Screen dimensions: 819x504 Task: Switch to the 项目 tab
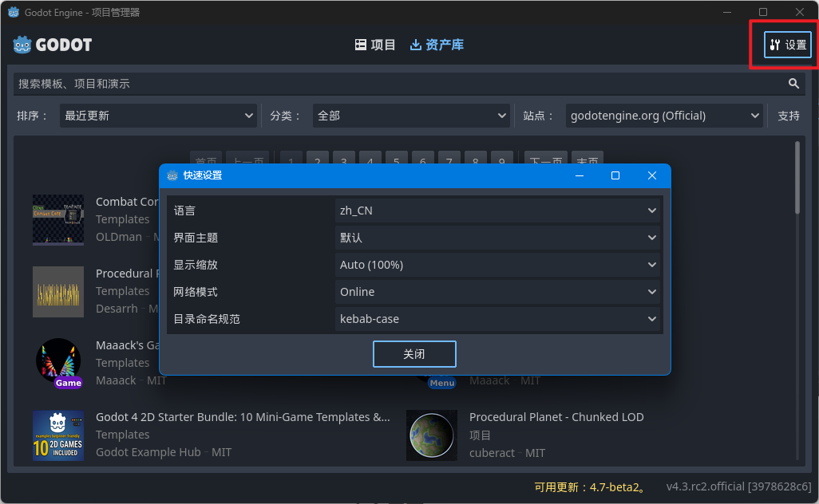(x=375, y=45)
